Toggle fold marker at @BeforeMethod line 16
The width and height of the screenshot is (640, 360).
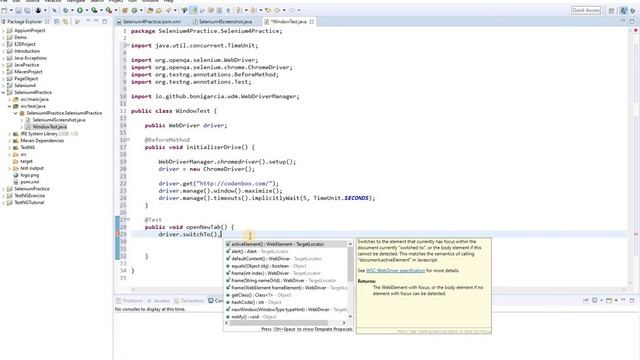coord(128,139)
